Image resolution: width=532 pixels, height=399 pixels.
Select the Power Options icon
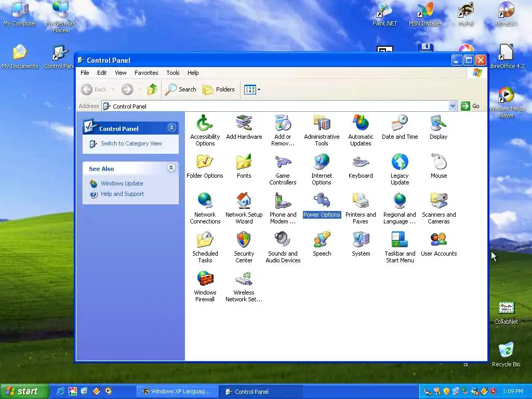click(x=322, y=205)
